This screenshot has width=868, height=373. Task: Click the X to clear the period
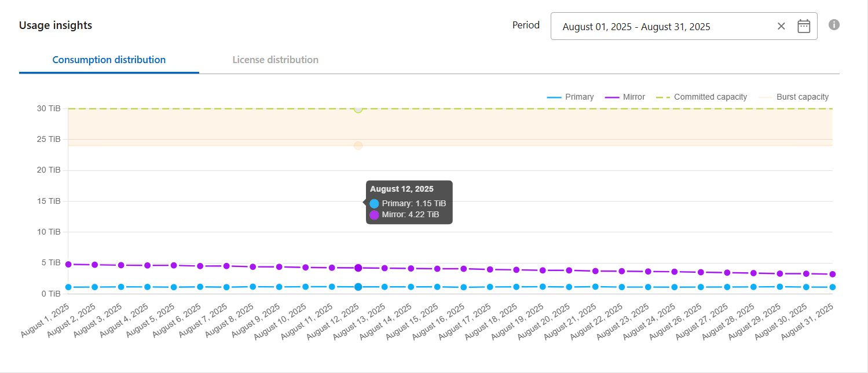point(781,25)
